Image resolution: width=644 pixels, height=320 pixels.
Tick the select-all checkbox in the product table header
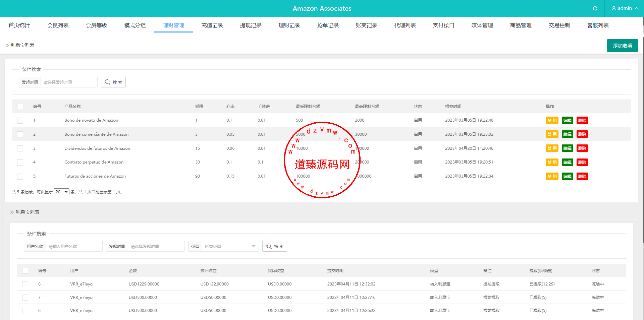(20, 107)
